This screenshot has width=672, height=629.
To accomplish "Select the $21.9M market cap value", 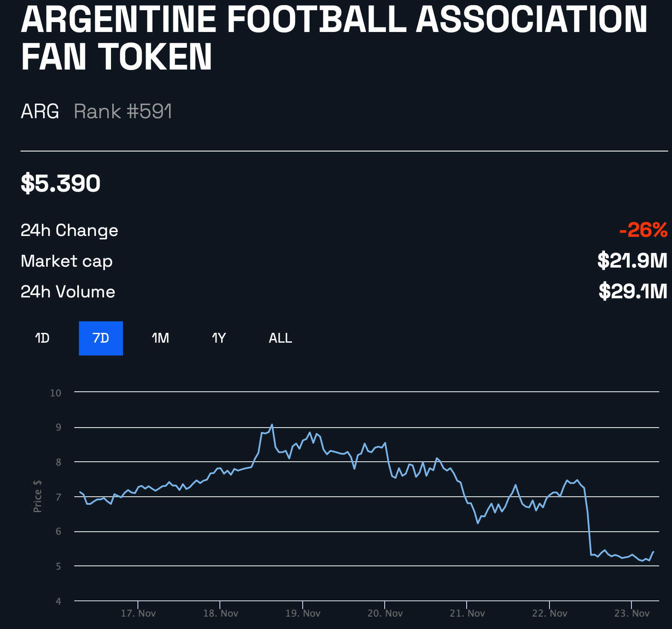I will [x=632, y=261].
